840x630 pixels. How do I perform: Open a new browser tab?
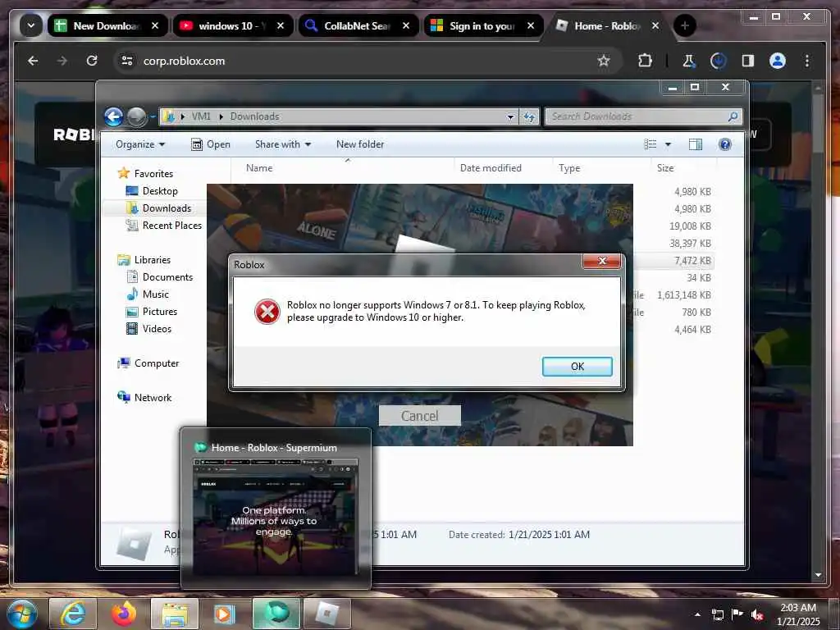tap(685, 25)
